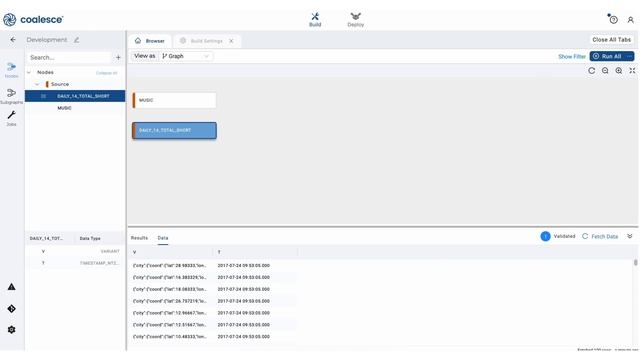Screen dimensions: 640x360
Task: Click the cell with lat 28.98333
Action: tap(170, 265)
